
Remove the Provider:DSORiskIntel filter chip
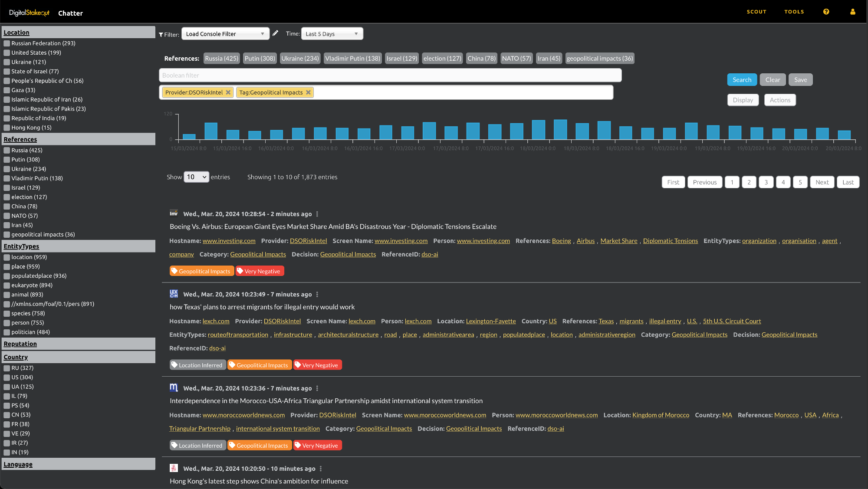click(x=228, y=92)
